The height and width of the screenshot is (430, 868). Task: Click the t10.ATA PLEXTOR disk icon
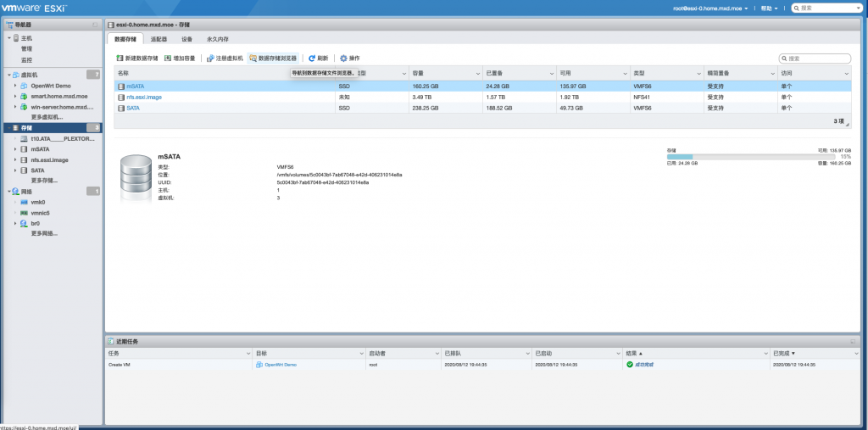(24, 138)
